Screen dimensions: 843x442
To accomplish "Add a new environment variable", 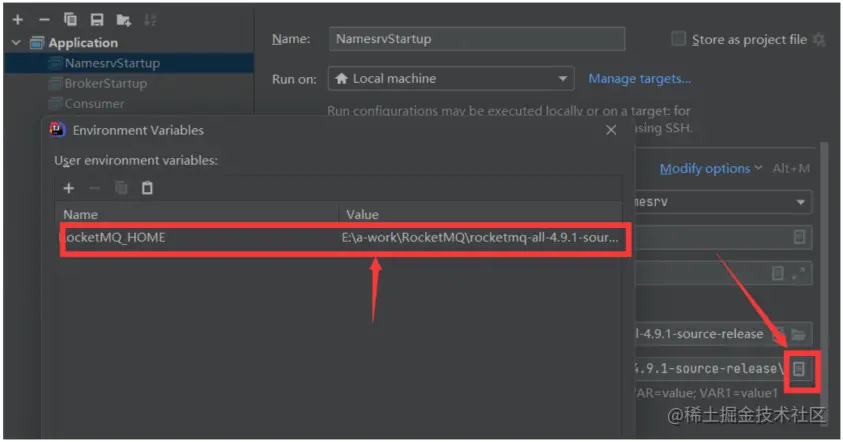I will click(x=69, y=188).
